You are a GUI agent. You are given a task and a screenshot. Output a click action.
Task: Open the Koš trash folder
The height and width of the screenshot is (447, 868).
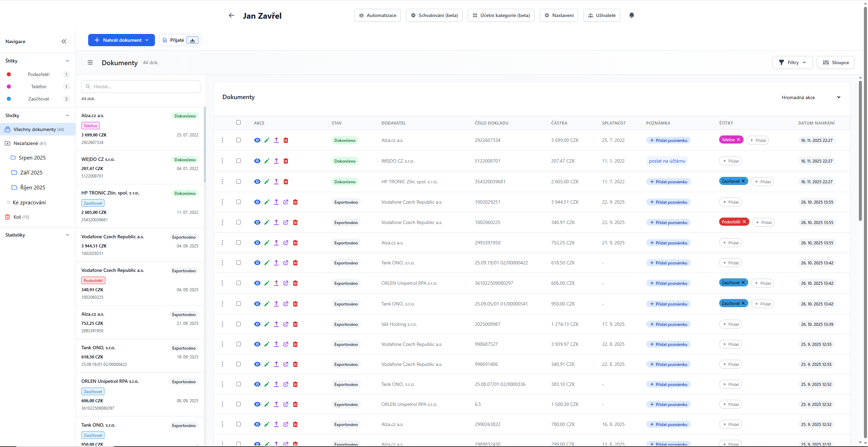pyautogui.click(x=17, y=217)
